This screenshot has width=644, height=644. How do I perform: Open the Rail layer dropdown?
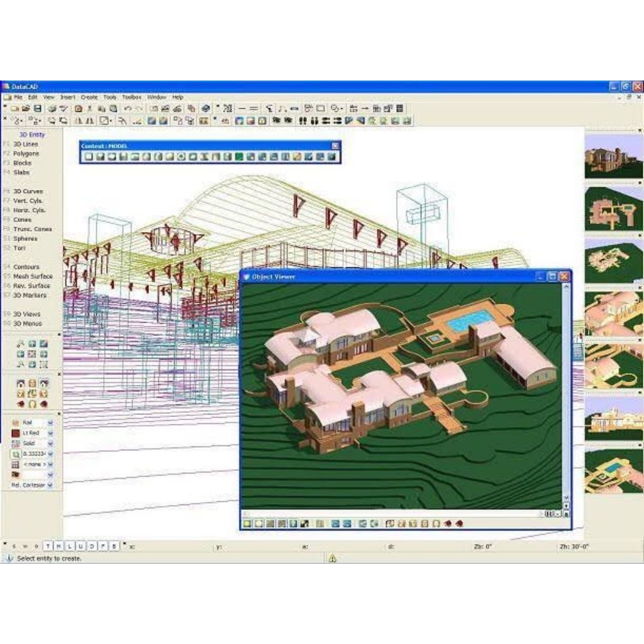tap(50, 423)
